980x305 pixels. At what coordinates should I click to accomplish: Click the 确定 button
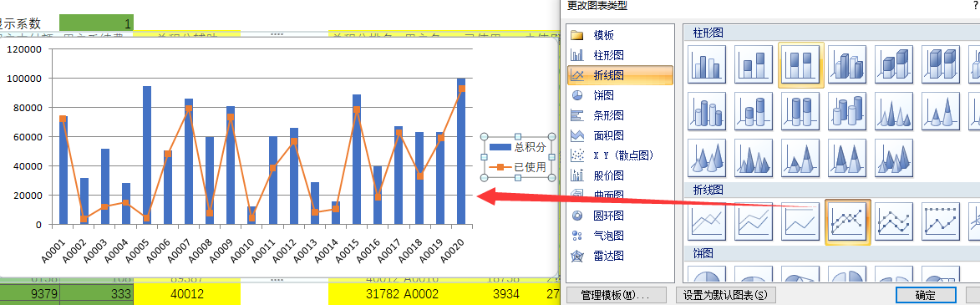[x=925, y=295]
